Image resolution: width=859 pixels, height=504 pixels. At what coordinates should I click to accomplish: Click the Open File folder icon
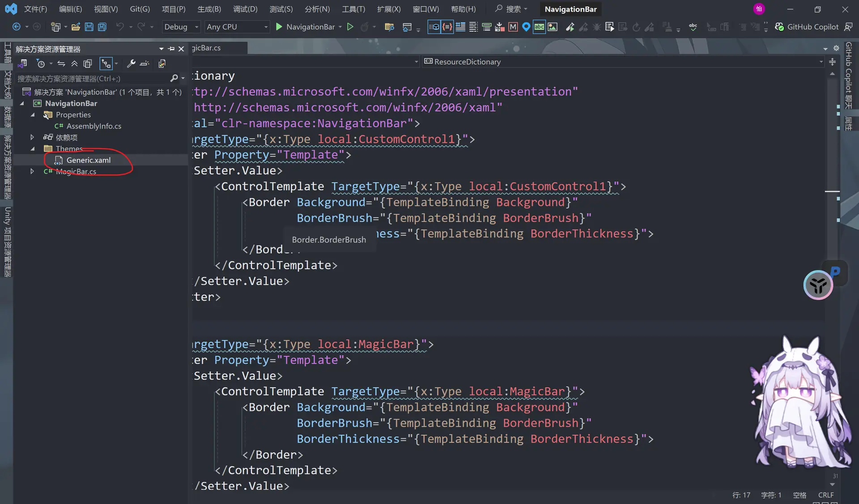[76, 27]
